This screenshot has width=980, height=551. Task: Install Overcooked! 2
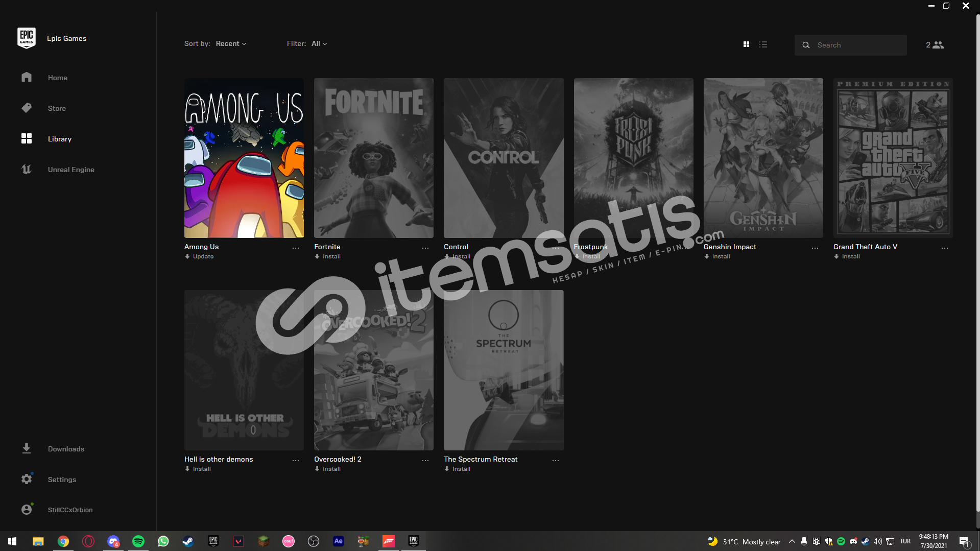click(328, 469)
